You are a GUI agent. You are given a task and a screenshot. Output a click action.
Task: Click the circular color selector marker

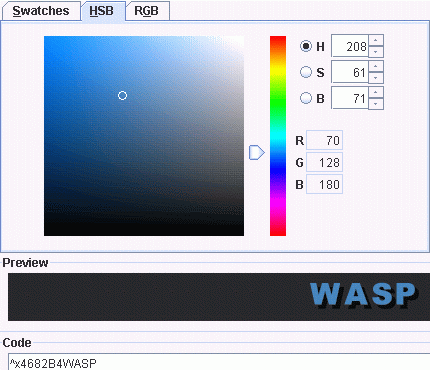pyautogui.click(x=122, y=96)
